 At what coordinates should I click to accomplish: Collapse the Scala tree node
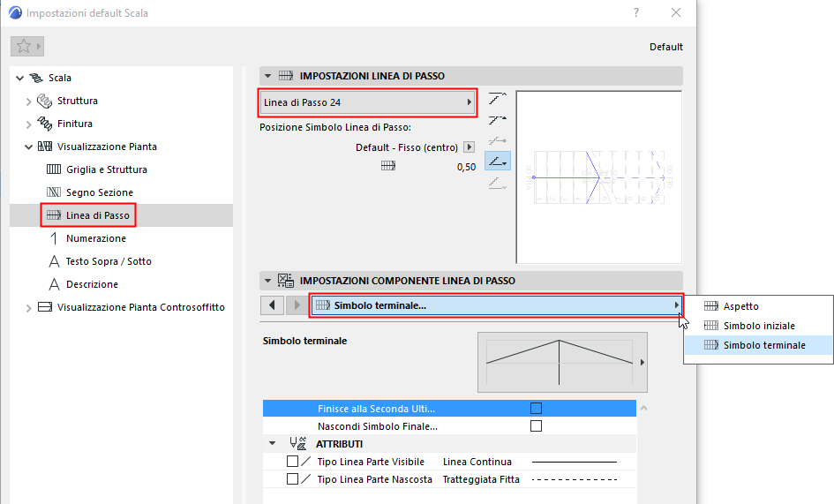tap(19, 79)
